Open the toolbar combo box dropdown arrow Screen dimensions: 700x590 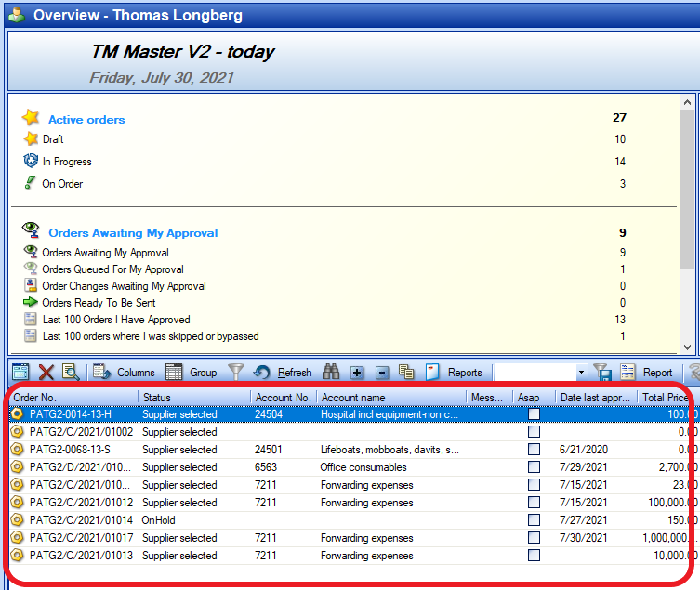pyautogui.click(x=581, y=372)
